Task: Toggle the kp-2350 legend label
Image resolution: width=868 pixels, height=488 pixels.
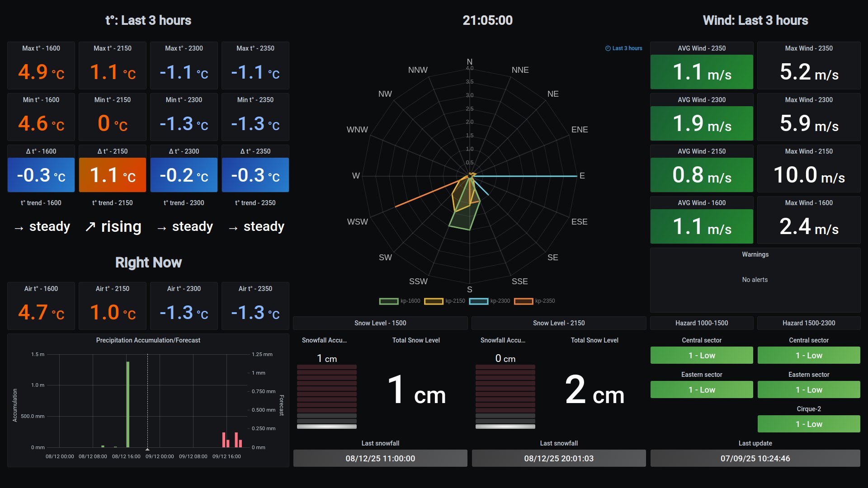Action: (545, 301)
